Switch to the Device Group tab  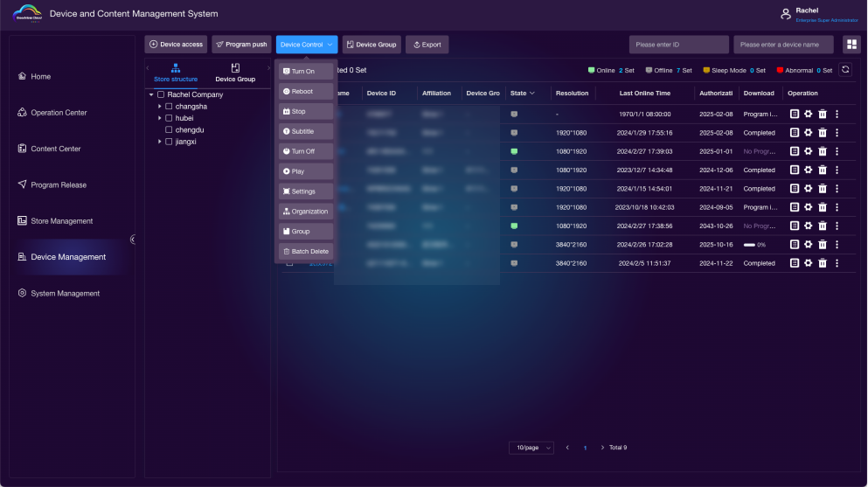coord(235,73)
